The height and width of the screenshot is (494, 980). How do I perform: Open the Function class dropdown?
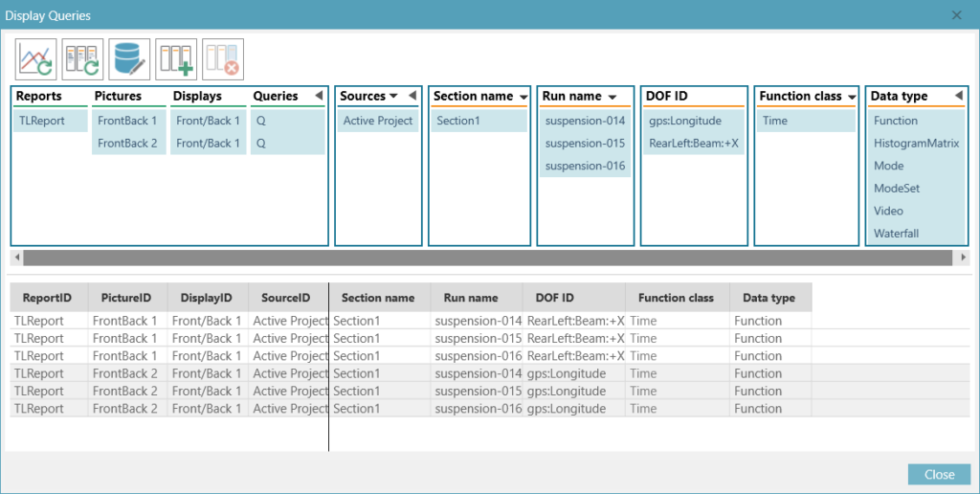coord(852,97)
